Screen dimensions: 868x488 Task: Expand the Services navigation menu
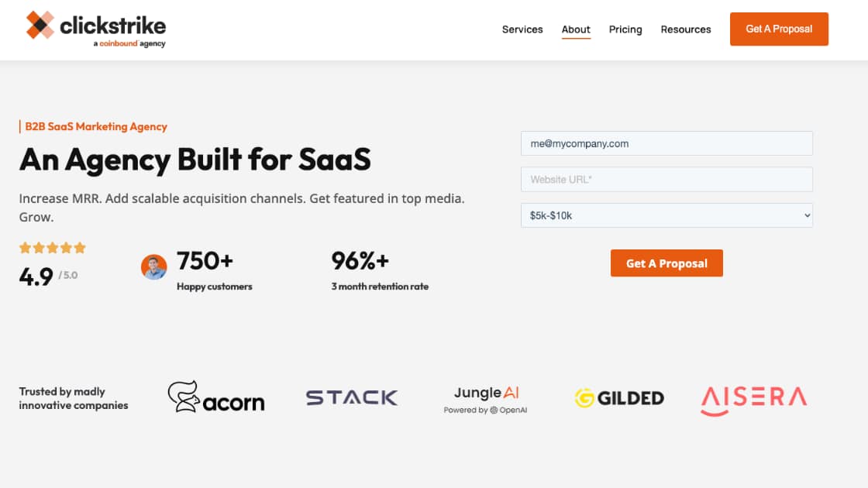[x=522, y=29]
